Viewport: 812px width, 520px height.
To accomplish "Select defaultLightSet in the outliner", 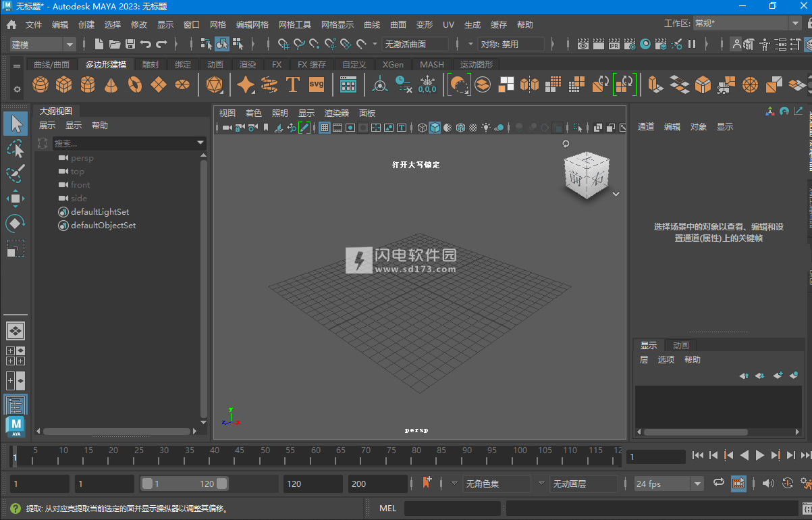I will click(x=100, y=212).
